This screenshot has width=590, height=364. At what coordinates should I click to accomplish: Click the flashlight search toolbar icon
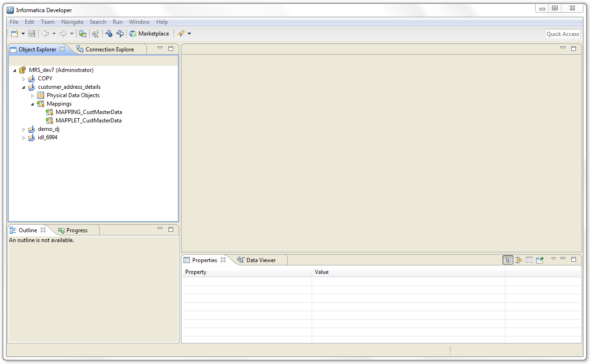pos(181,34)
